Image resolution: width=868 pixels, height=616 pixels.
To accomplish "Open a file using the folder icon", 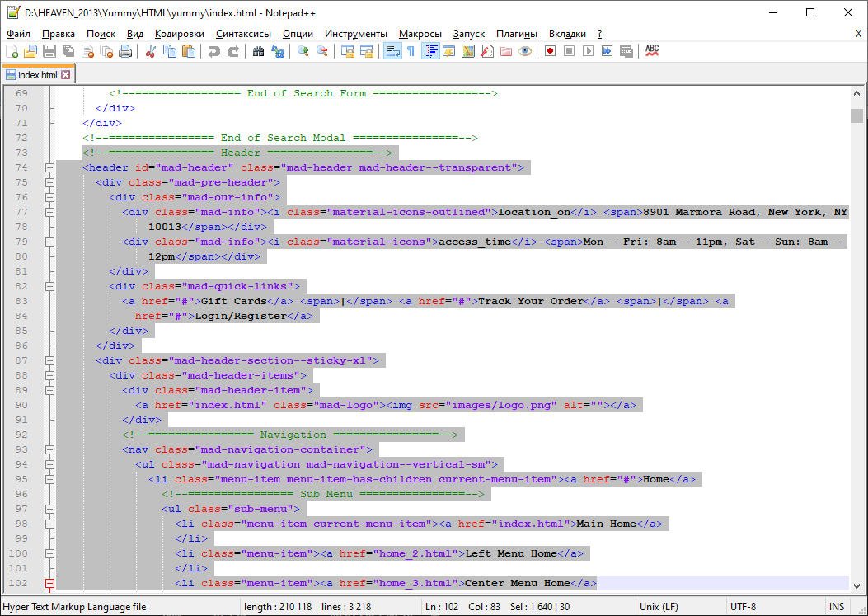I will (30, 51).
